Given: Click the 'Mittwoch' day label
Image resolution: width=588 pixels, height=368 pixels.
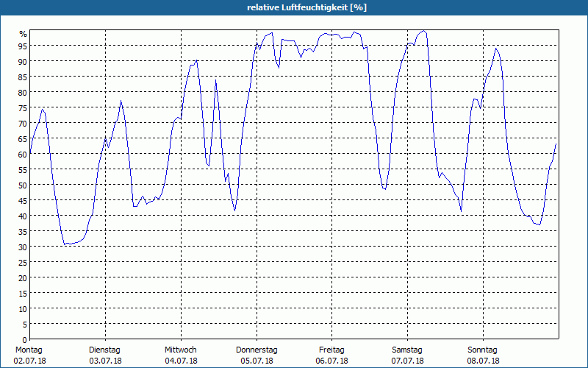Looking at the screenshot, I should [x=180, y=350].
